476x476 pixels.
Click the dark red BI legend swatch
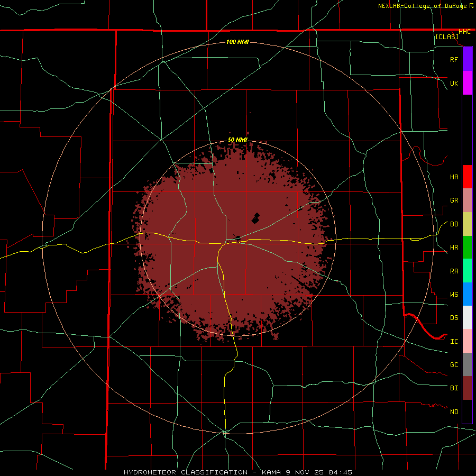click(467, 388)
